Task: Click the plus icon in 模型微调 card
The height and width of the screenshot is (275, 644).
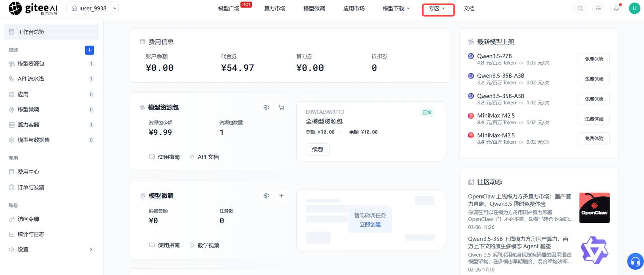Action: pyautogui.click(x=281, y=196)
